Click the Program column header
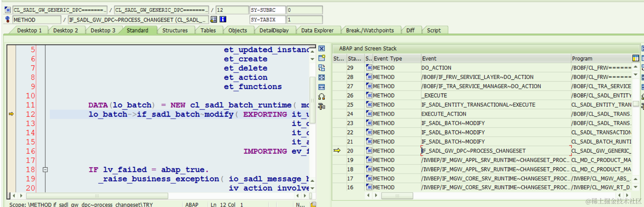The width and height of the screenshot is (644, 207). click(x=601, y=58)
